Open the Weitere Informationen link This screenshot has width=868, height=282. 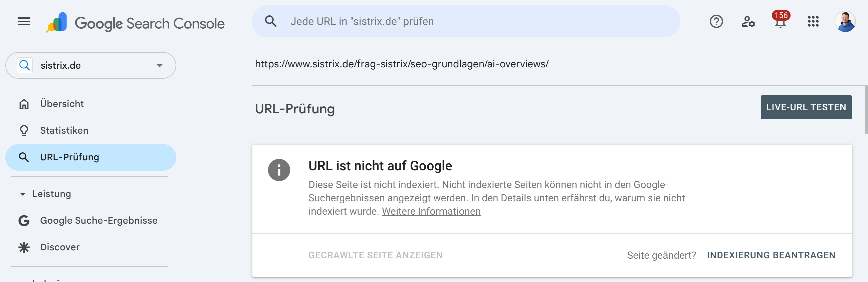(x=431, y=211)
